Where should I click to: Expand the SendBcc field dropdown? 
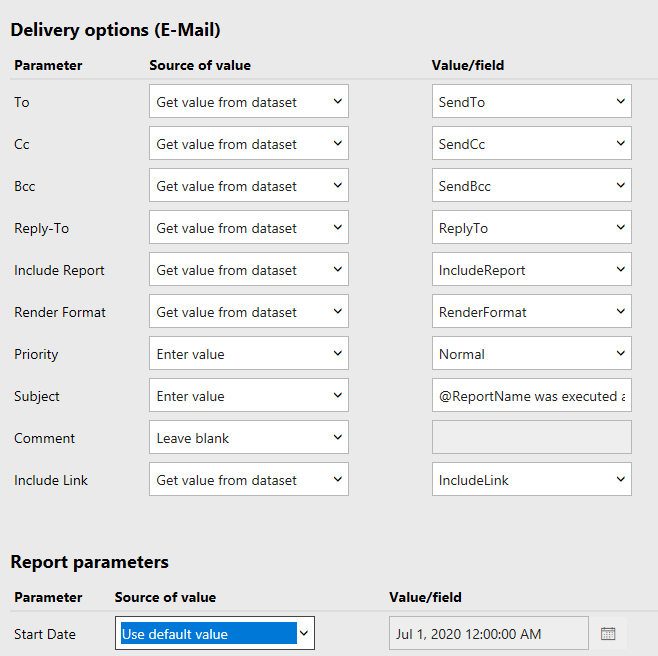point(531,186)
